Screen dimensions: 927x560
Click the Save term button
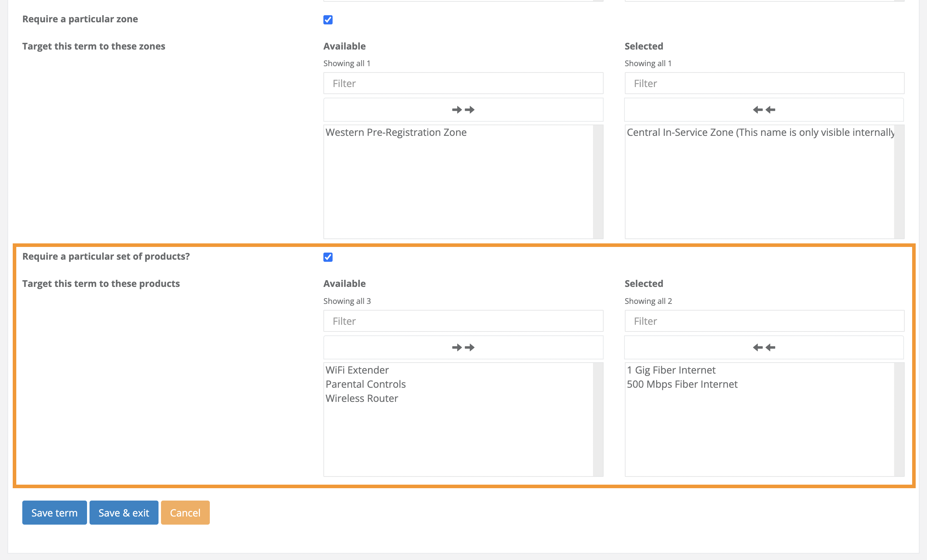(x=54, y=513)
